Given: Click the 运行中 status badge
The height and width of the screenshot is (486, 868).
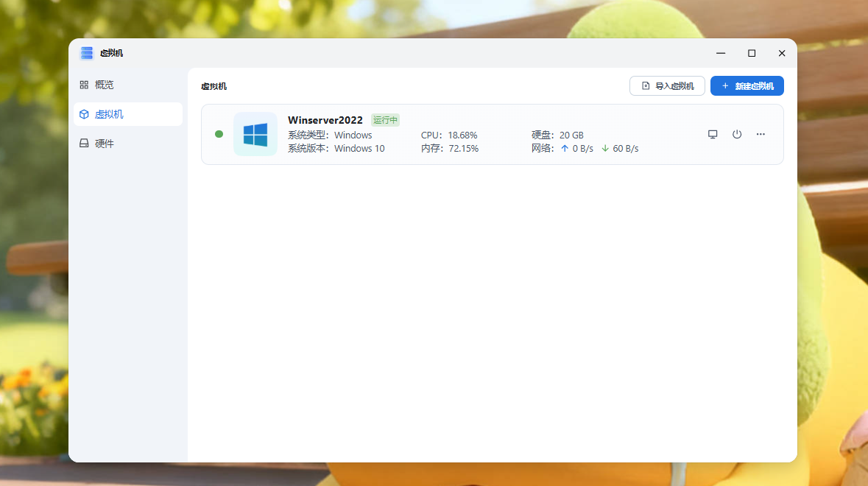Looking at the screenshot, I should [x=385, y=120].
